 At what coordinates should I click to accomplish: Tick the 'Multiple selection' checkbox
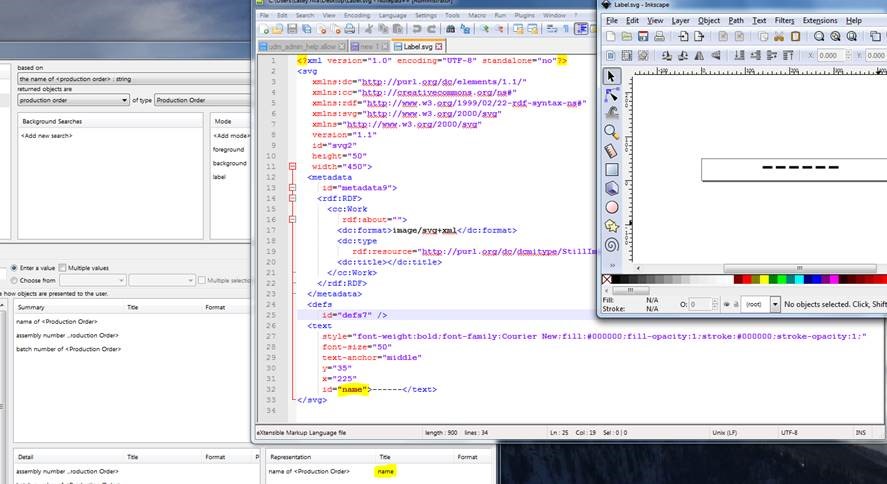(201, 280)
